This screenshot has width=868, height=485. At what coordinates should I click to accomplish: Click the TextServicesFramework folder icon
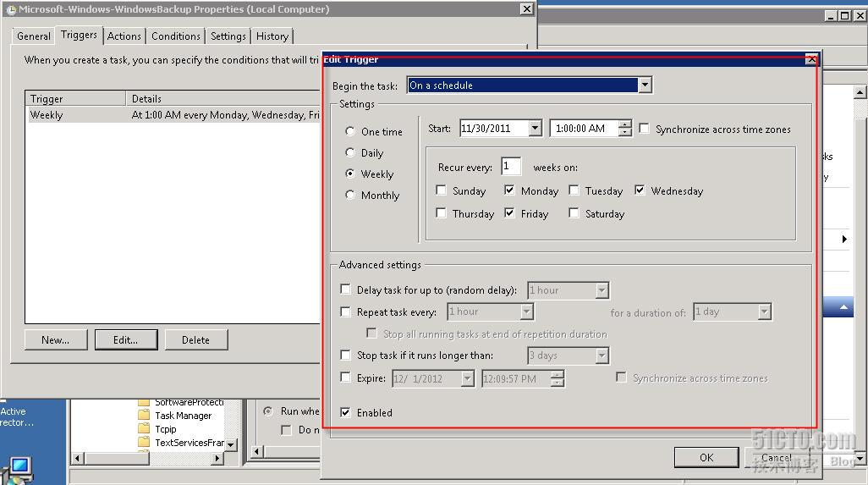(144, 442)
